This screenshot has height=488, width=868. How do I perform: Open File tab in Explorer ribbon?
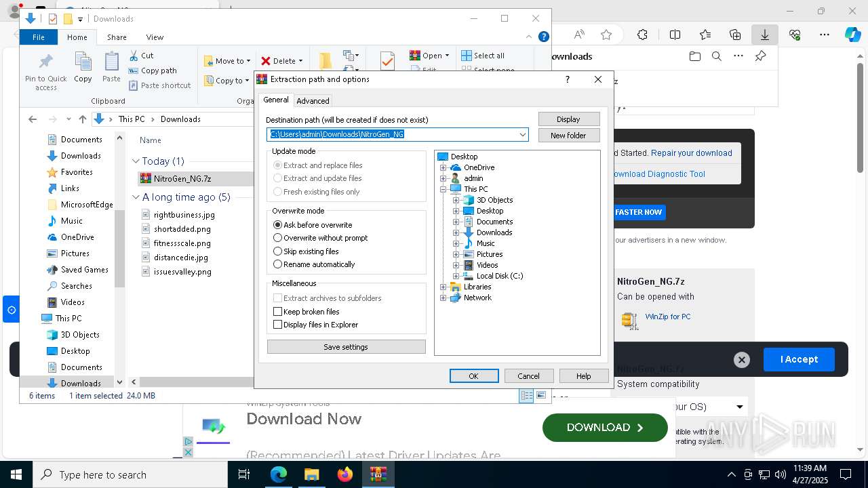[39, 37]
